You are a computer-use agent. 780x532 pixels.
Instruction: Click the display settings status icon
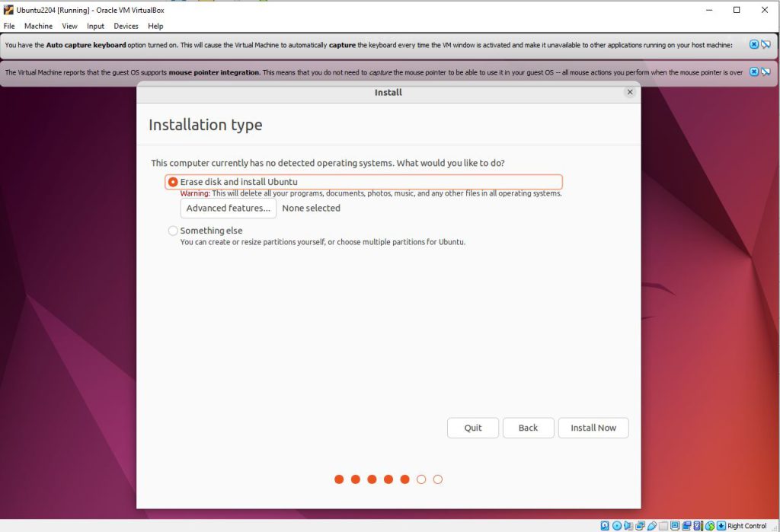click(x=675, y=526)
